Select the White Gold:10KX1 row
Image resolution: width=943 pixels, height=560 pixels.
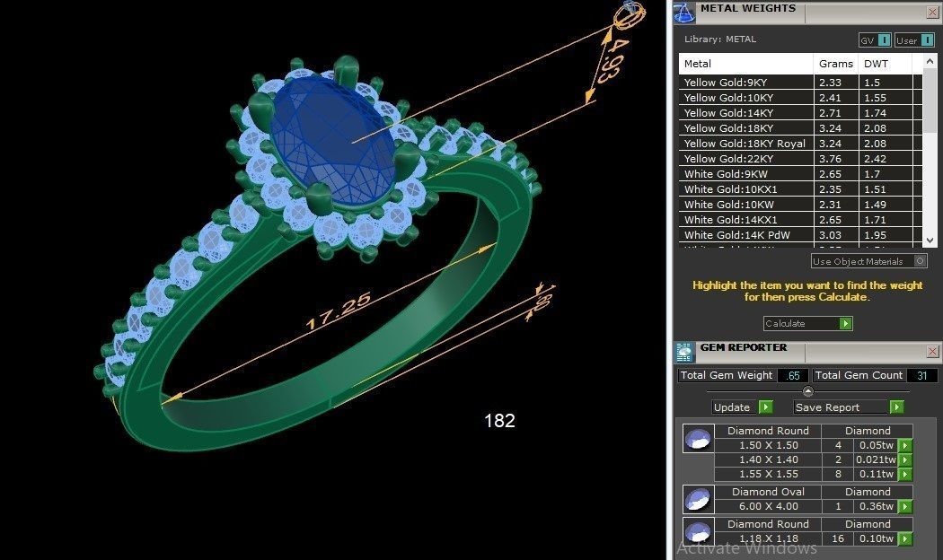pos(800,189)
